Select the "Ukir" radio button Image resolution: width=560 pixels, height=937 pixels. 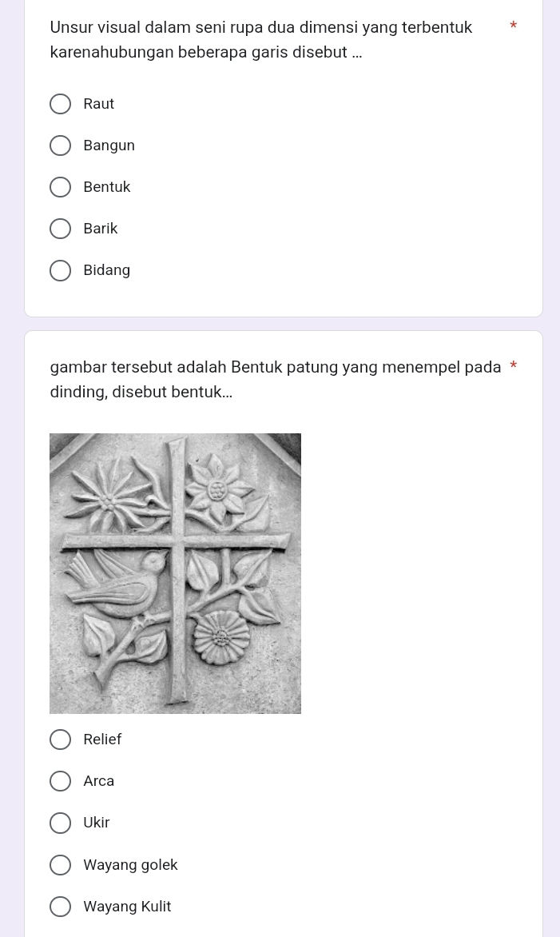[60, 823]
